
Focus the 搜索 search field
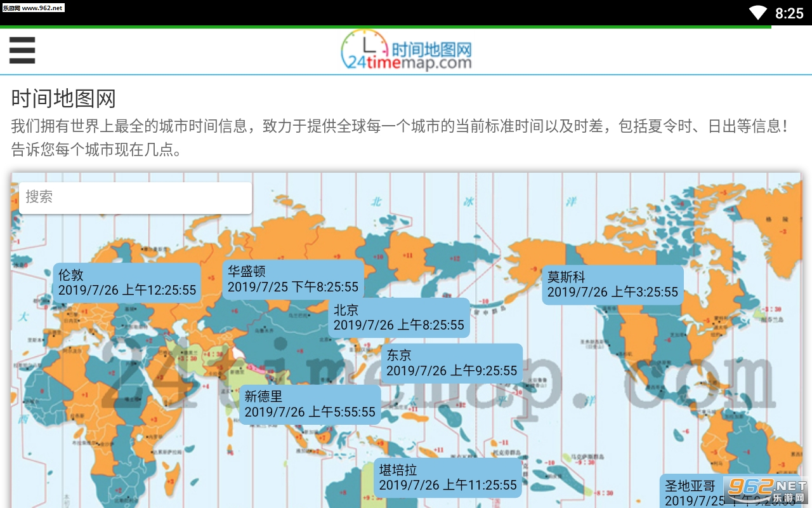(135, 197)
